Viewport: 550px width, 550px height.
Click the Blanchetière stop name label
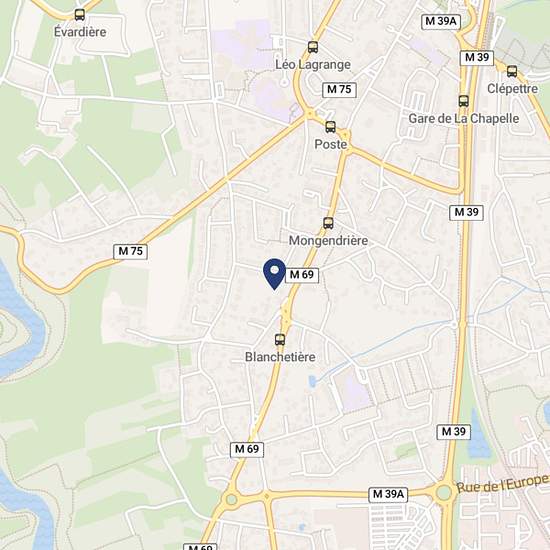(x=280, y=357)
